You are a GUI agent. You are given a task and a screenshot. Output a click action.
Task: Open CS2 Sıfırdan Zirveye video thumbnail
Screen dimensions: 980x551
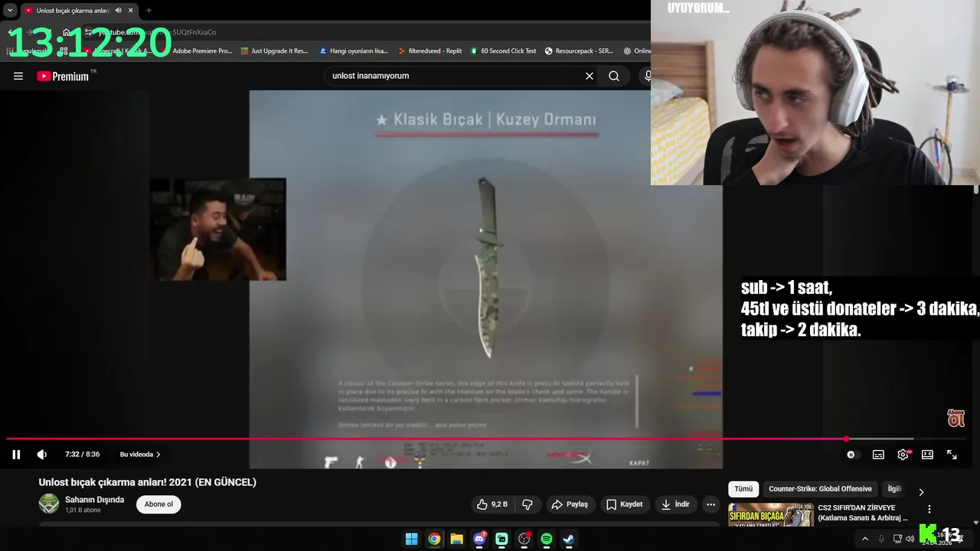point(770,514)
